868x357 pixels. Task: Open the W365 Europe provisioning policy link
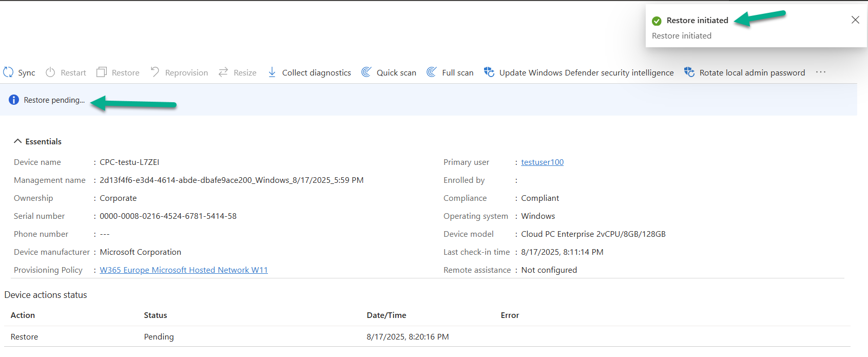184,270
